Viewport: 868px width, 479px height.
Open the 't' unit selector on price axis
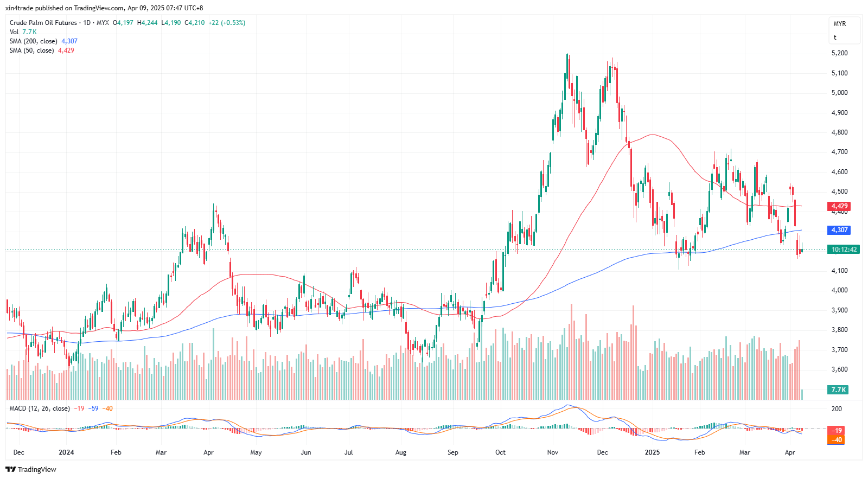tap(835, 37)
